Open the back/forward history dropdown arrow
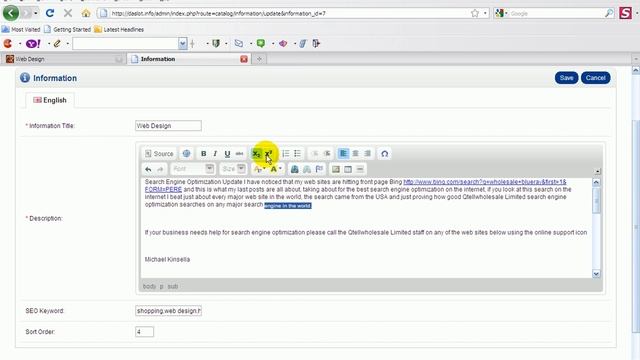The width and height of the screenshot is (640, 360). coord(36,13)
